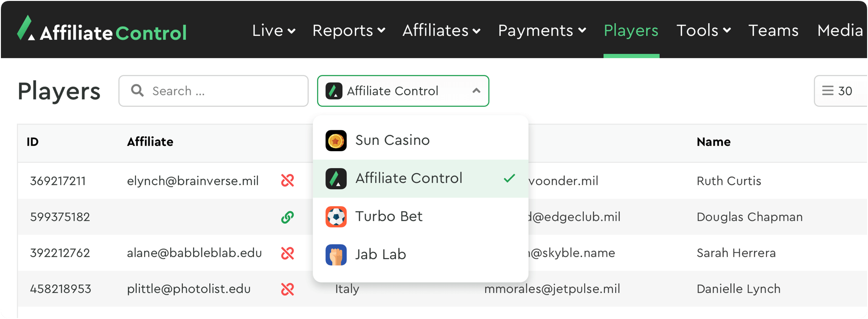
Task: Click the unlink icon beside plittle@photolist.edu
Action: pyautogui.click(x=288, y=289)
